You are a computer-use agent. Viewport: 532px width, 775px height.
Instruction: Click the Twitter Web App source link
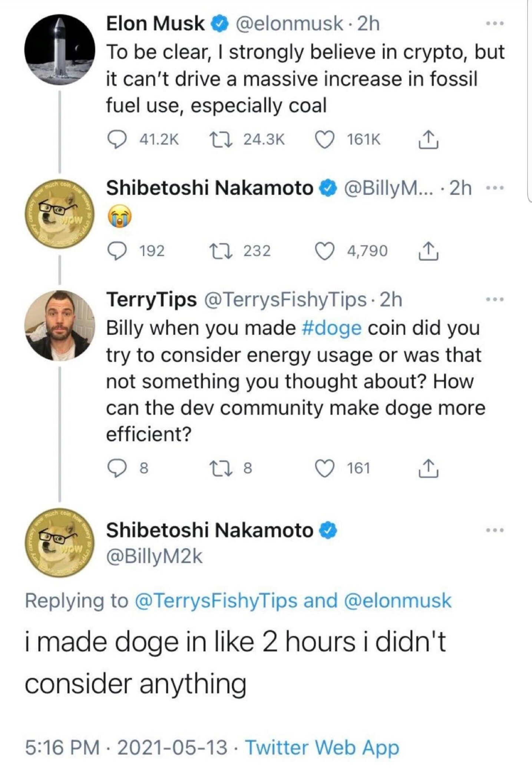(322, 747)
